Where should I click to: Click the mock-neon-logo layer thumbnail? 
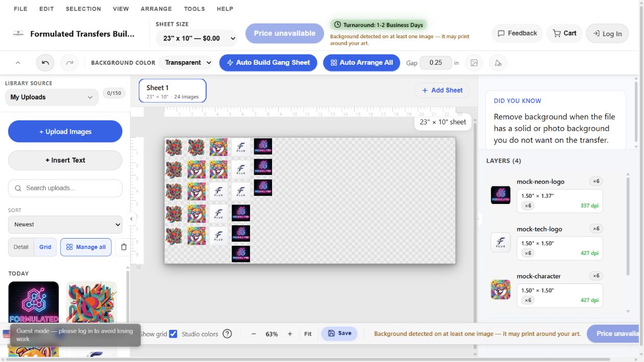point(501,195)
